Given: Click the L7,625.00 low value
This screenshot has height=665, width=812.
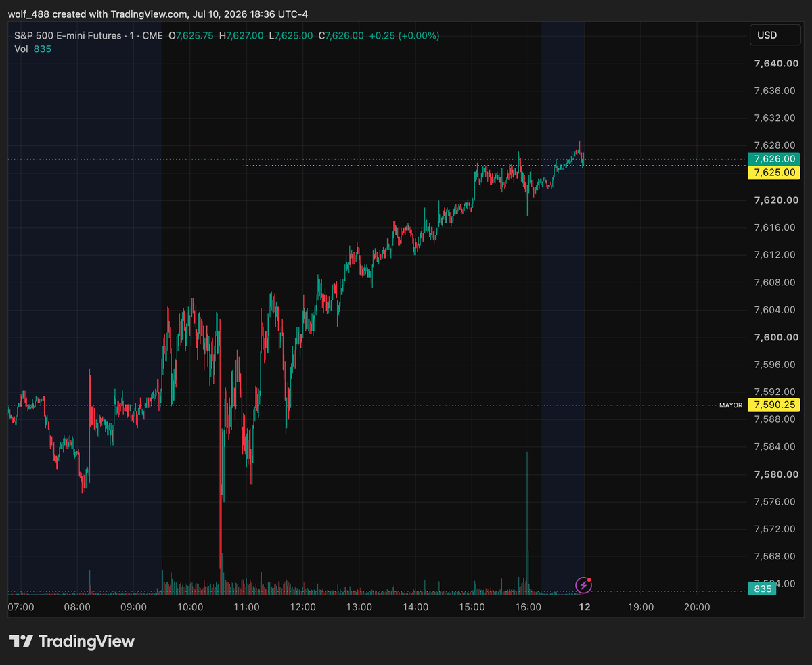Looking at the screenshot, I should pyautogui.click(x=291, y=35).
